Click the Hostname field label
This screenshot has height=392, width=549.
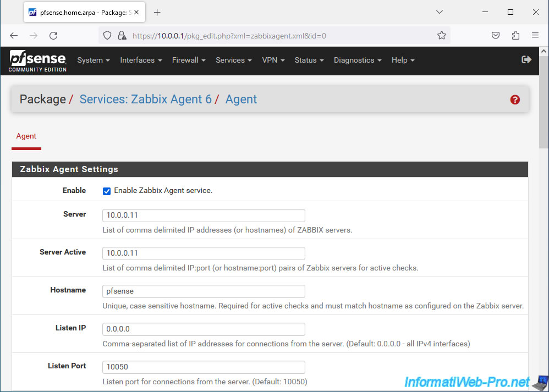pos(68,290)
